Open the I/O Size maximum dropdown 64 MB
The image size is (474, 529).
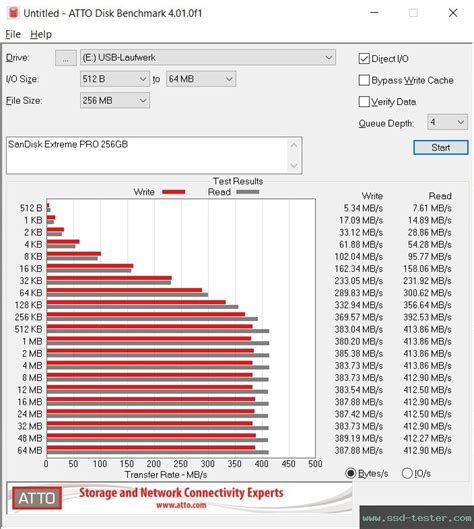tap(201, 79)
